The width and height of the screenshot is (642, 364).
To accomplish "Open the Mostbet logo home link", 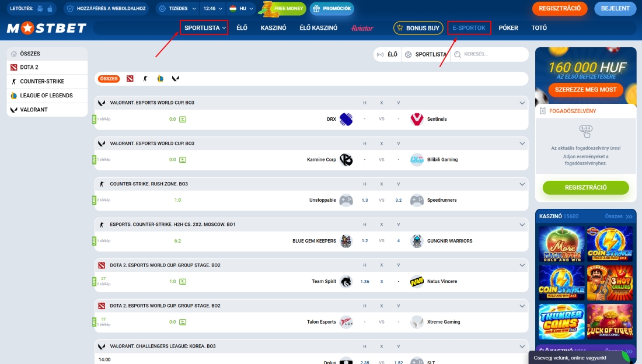I will (x=47, y=28).
